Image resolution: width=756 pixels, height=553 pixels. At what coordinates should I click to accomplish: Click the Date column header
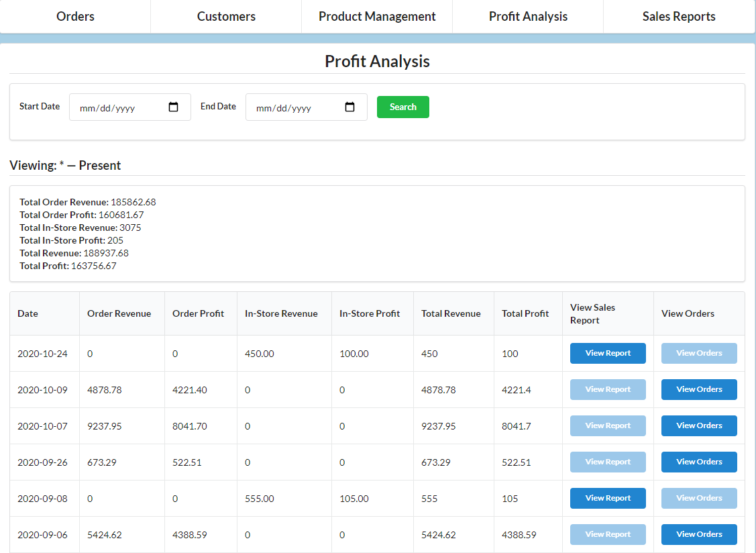point(28,313)
